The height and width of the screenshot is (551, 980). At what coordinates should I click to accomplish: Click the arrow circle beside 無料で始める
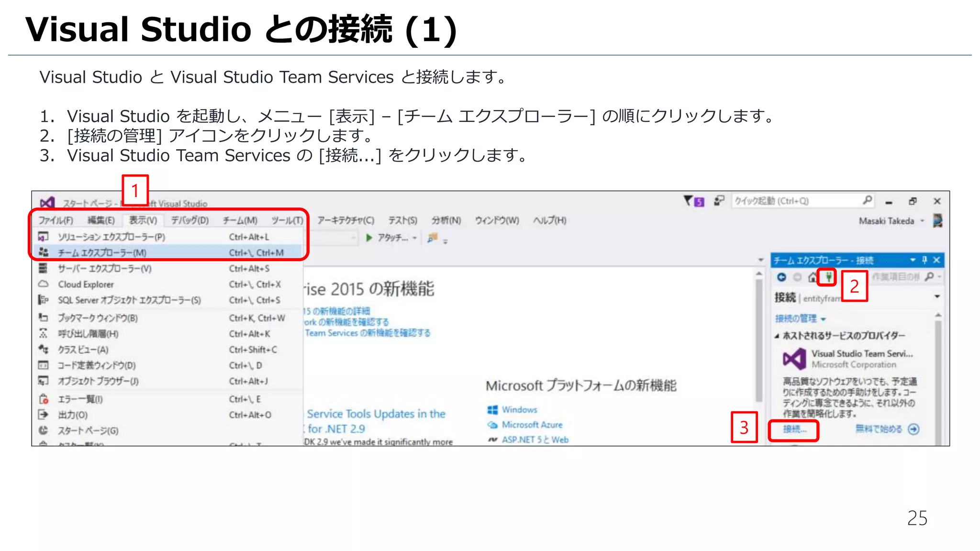(x=913, y=429)
